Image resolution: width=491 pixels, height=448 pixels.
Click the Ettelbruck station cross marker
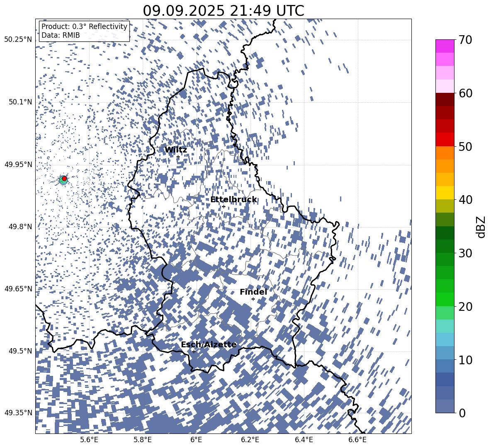coord(224,206)
